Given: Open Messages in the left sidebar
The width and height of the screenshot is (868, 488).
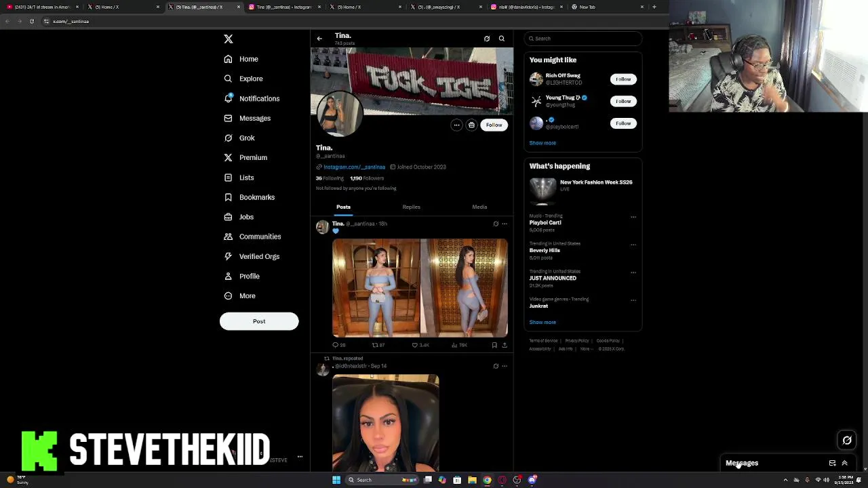Looking at the screenshot, I should tap(248, 118).
